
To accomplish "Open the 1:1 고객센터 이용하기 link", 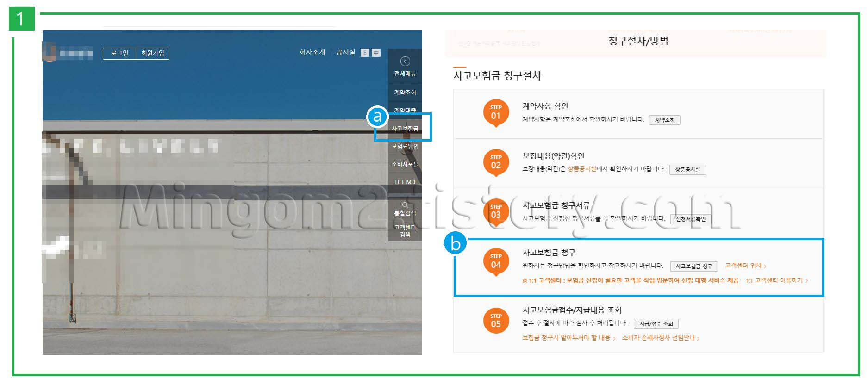I will 777,280.
